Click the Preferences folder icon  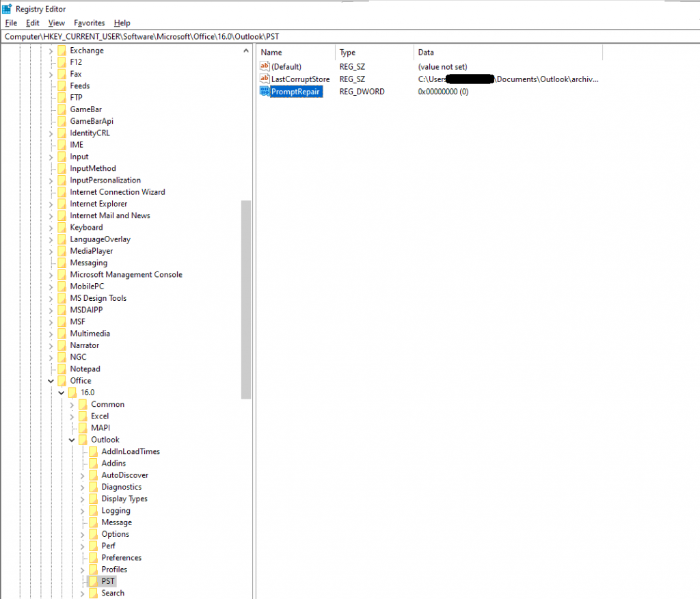pyautogui.click(x=94, y=557)
